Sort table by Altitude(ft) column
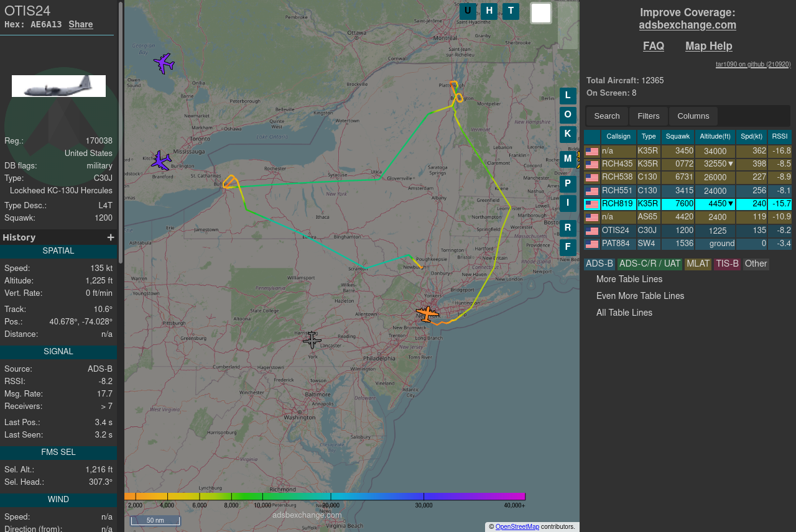The width and height of the screenshot is (796, 532). [715, 137]
